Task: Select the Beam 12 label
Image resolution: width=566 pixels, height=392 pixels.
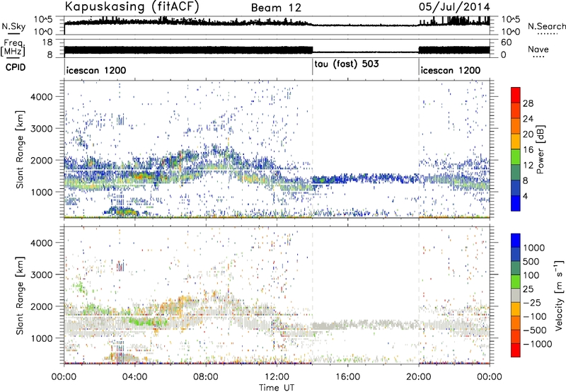Action: [x=276, y=8]
